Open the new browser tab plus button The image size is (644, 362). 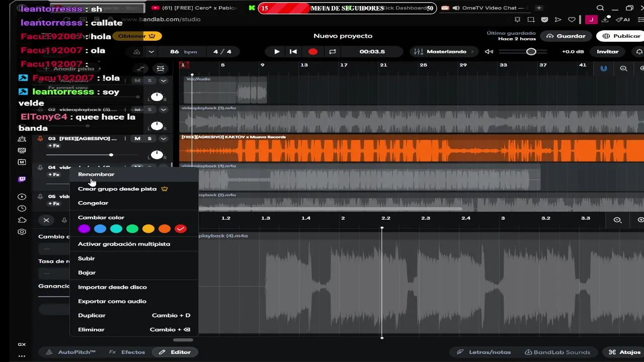[x=539, y=8]
